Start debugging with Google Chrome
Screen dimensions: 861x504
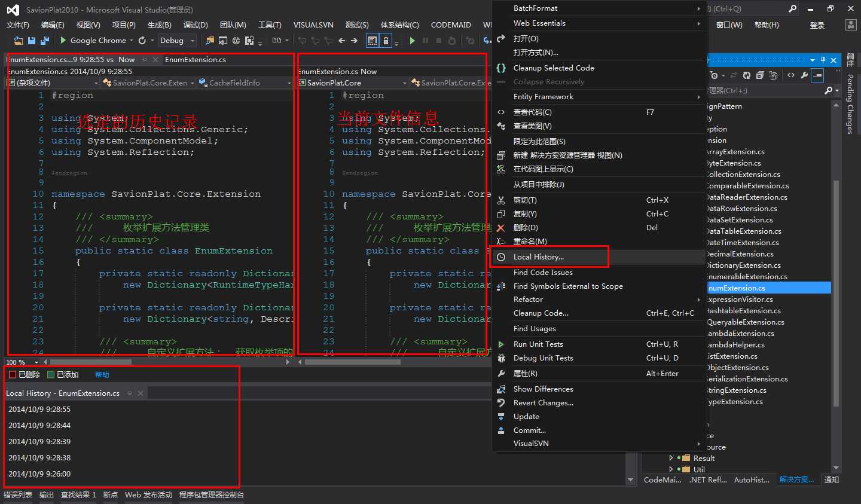tap(93, 41)
